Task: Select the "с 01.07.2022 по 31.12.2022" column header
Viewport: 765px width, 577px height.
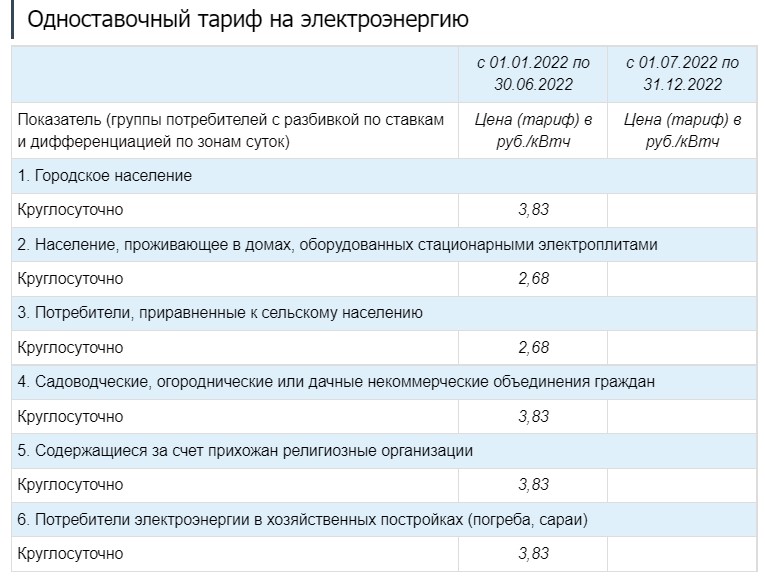Action: [682, 73]
